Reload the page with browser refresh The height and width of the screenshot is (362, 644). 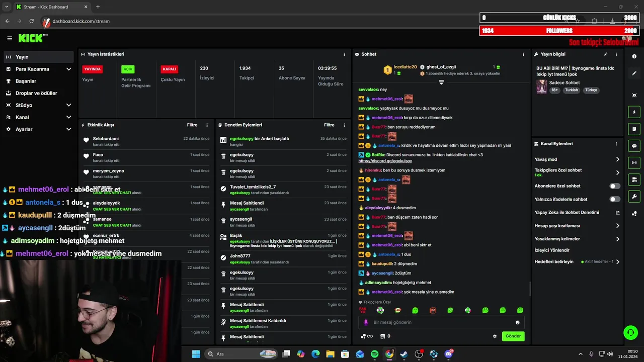[31, 21]
